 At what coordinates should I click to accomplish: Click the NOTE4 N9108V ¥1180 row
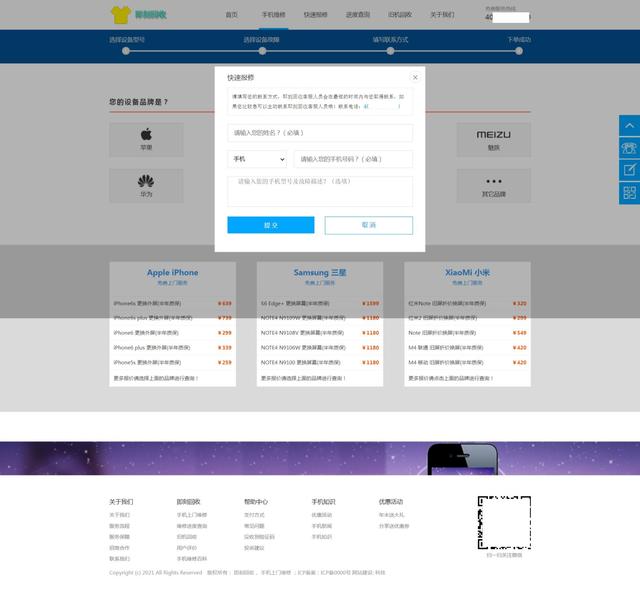coord(320,333)
